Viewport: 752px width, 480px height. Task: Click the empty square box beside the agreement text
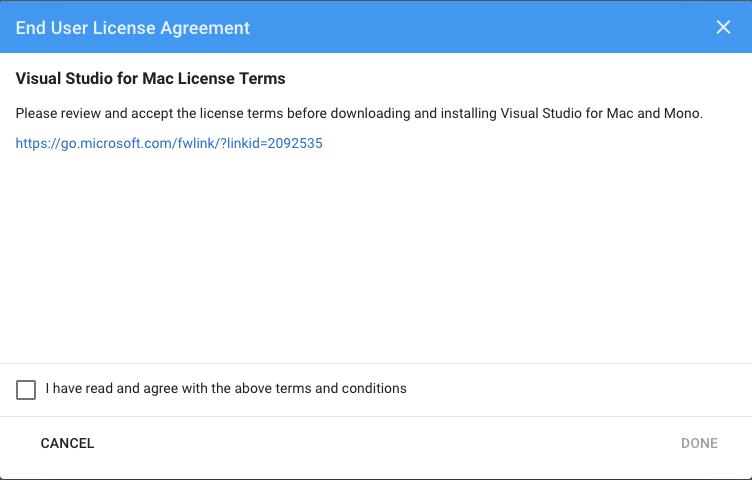pos(26,390)
